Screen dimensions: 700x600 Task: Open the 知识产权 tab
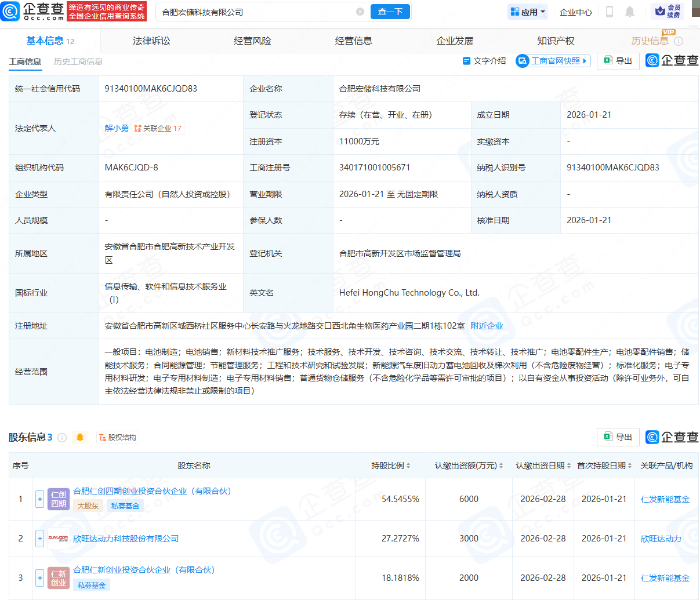click(x=556, y=41)
